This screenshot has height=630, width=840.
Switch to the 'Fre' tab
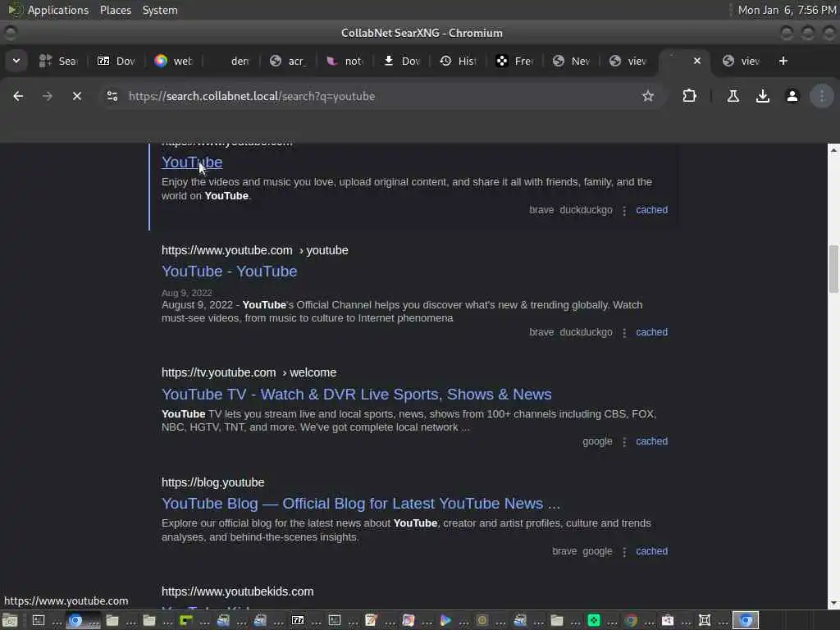[x=515, y=61]
